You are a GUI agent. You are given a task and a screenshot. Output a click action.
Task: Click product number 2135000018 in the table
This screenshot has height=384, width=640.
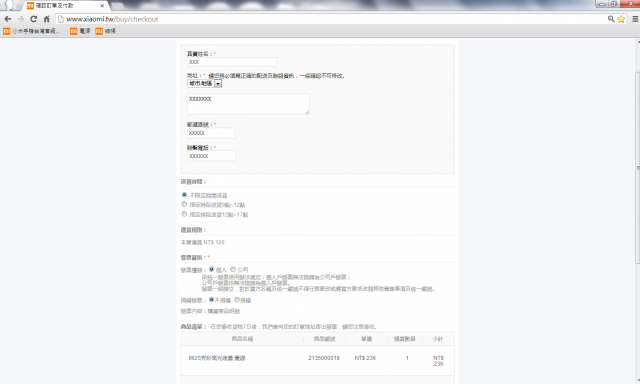click(324, 358)
